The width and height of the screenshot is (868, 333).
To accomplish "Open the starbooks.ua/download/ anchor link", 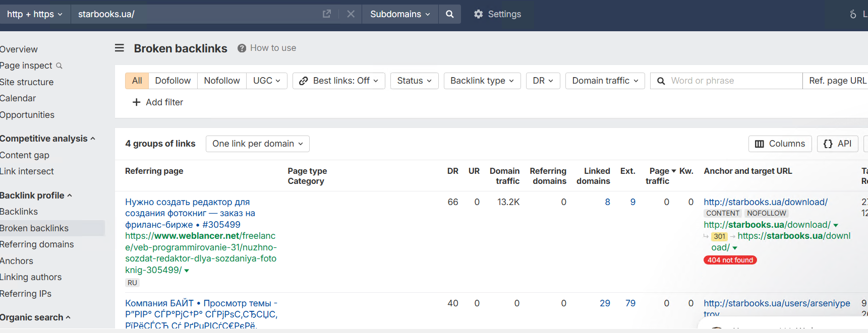I will click(765, 202).
